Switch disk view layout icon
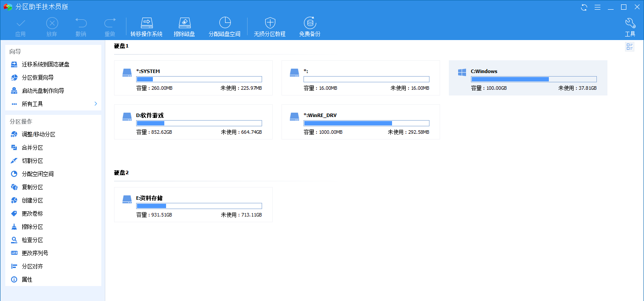Screen dimensions: 644x301 [629, 47]
